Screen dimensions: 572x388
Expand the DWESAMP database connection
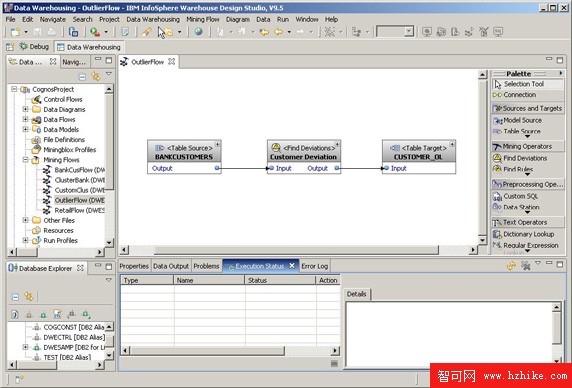pos(25,347)
